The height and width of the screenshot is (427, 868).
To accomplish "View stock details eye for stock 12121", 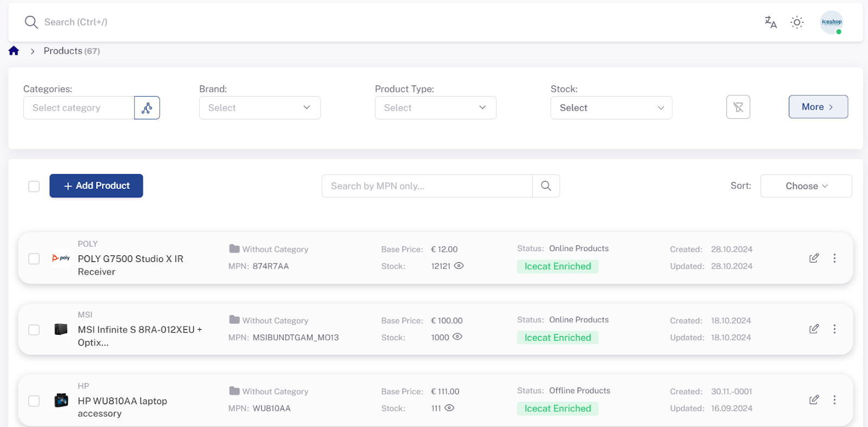I will (459, 266).
